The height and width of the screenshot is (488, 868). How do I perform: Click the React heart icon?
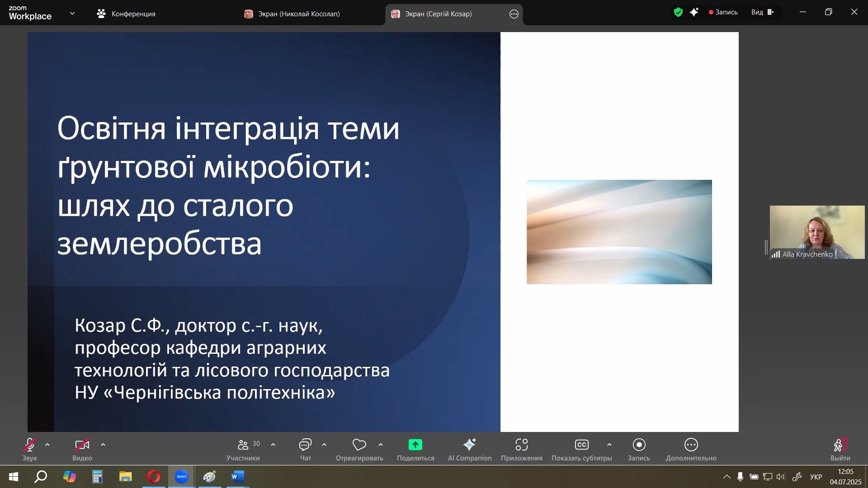click(x=359, y=445)
